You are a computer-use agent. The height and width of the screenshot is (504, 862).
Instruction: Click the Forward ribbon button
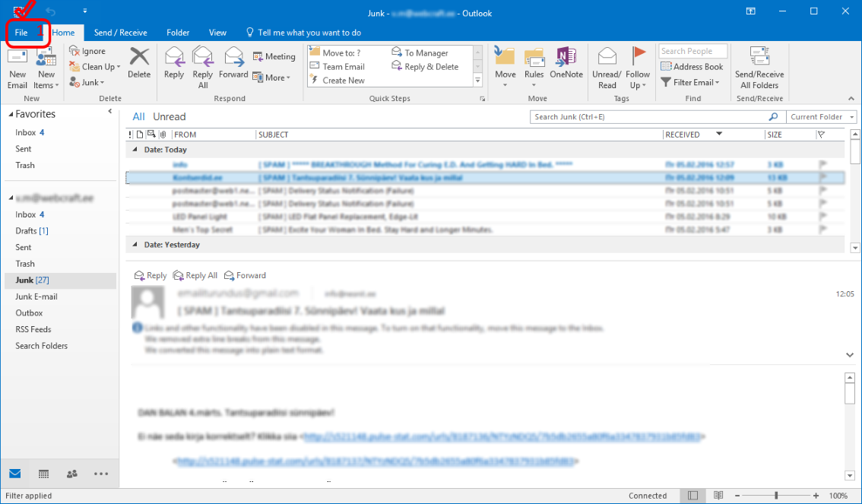click(233, 63)
